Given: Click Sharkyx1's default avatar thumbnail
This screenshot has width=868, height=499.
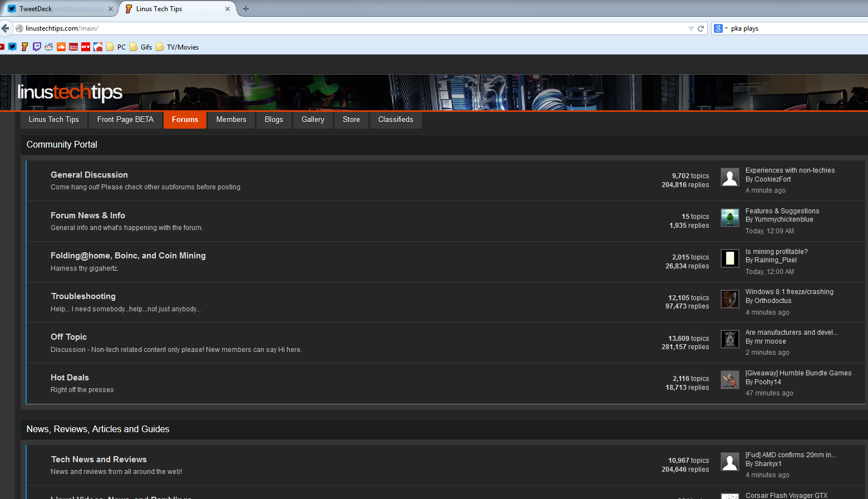Looking at the screenshot, I should tap(729, 462).
